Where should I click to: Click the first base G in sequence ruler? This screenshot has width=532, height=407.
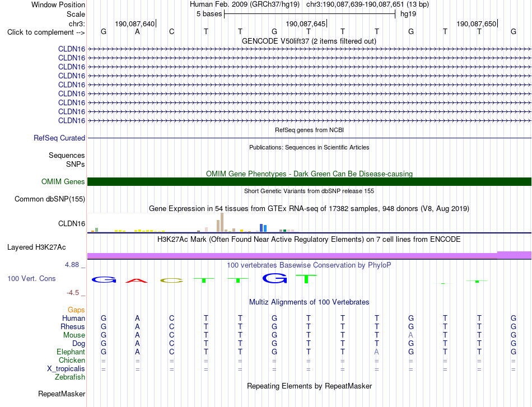[x=104, y=31]
